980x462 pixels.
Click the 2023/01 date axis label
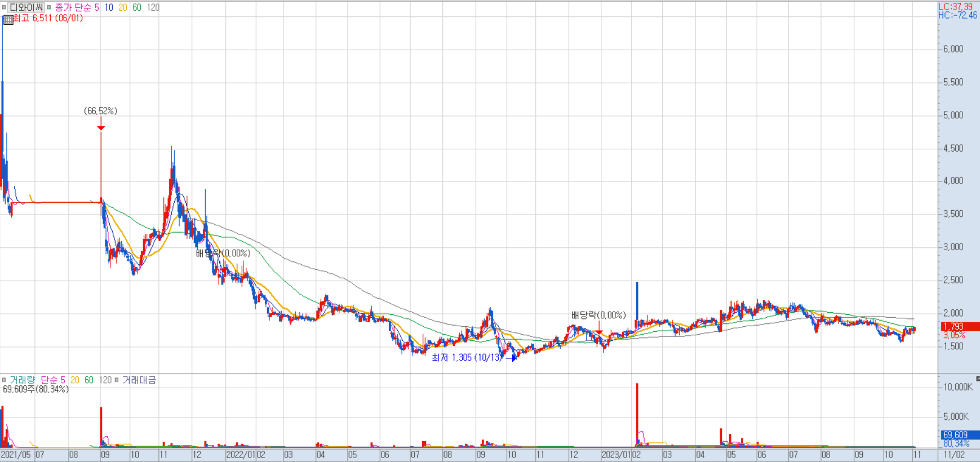coord(617,455)
